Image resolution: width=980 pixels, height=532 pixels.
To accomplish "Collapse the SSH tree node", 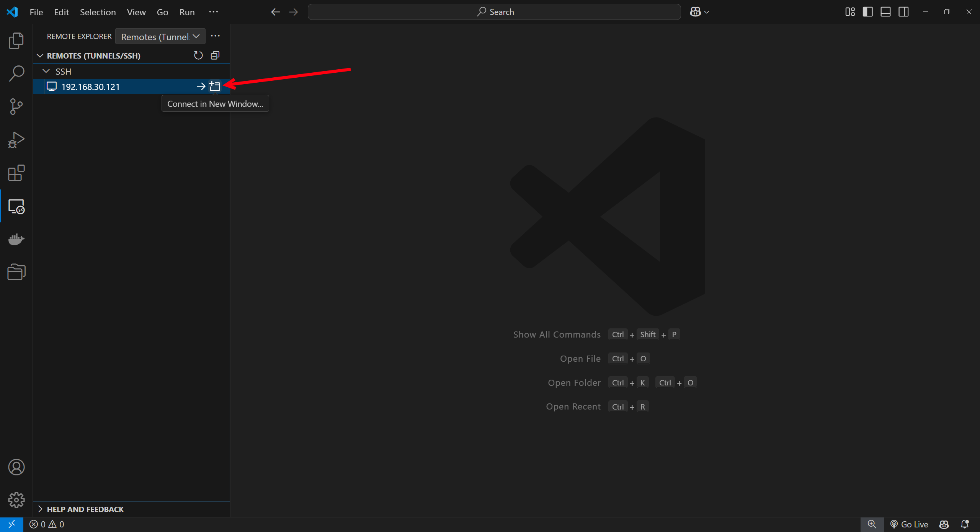I will click(46, 71).
